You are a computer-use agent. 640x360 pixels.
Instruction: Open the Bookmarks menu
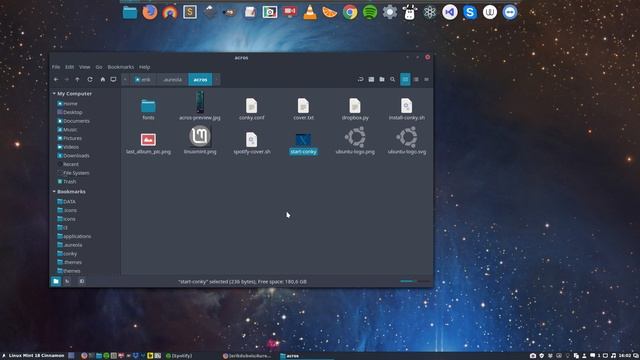pos(121,67)
